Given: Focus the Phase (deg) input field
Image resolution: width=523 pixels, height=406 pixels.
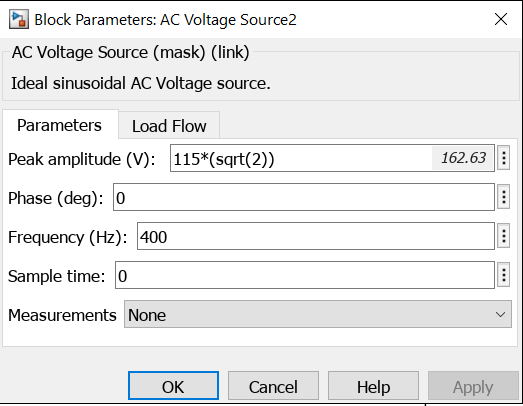Looking at the screenshot, I should click(304, 197).
